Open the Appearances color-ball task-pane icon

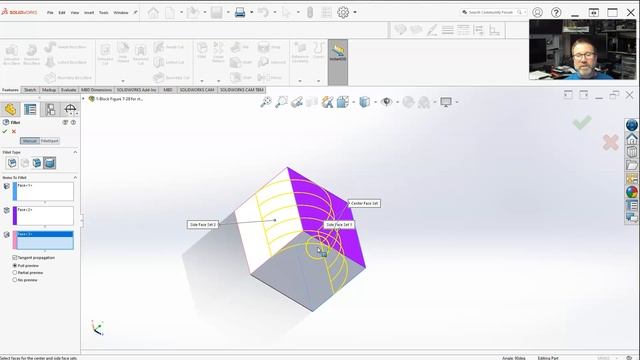pos(632,192)
